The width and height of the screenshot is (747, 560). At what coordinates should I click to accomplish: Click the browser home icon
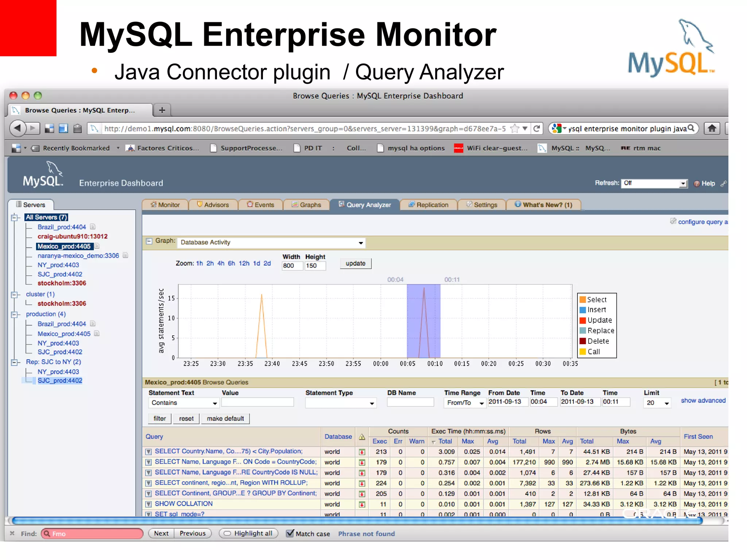[712, 128]
